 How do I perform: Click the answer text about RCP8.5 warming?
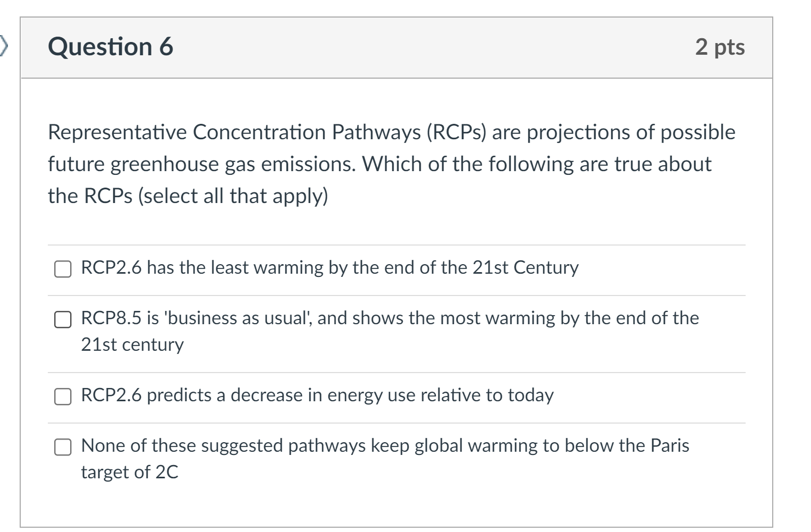[390, 318]
